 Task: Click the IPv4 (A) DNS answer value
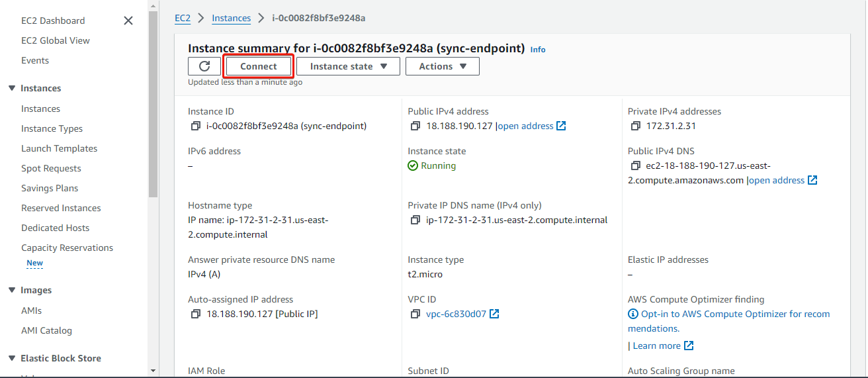204,274
